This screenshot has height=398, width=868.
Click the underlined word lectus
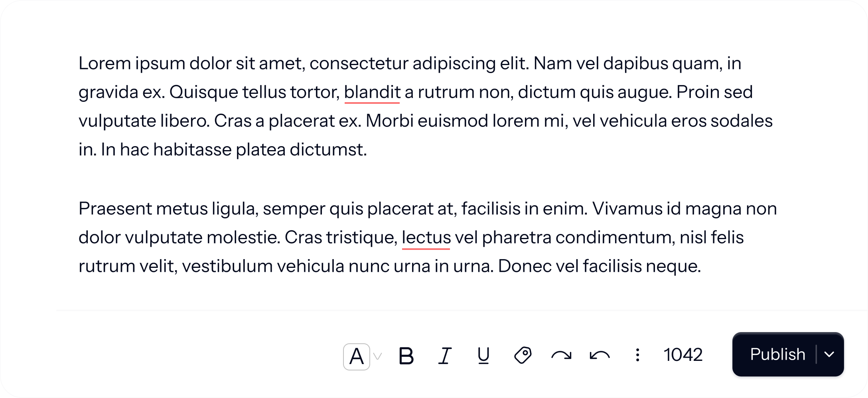coord(426,237)
